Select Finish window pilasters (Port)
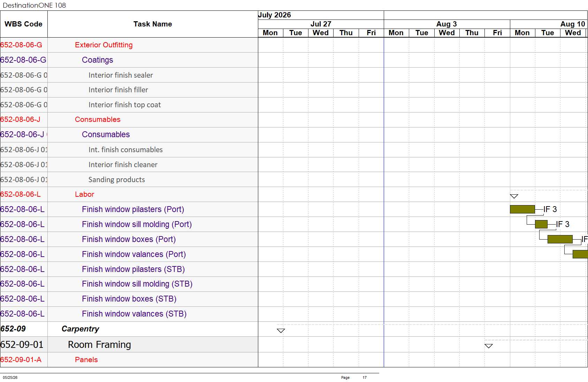Image resolution: width=588 pixels, height=382 pixels. (133, 209)
